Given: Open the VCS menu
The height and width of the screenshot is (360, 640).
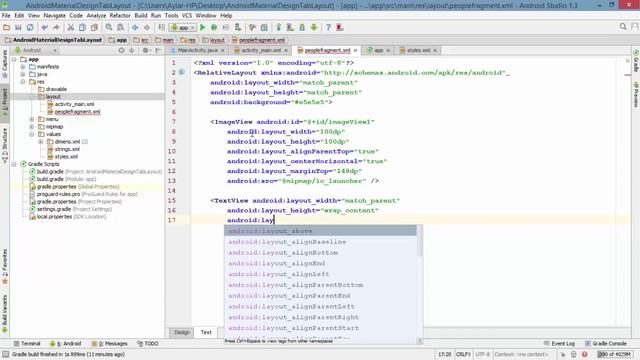Looking at the screenshot, I should pyautogui.click(x=187, y=16).
